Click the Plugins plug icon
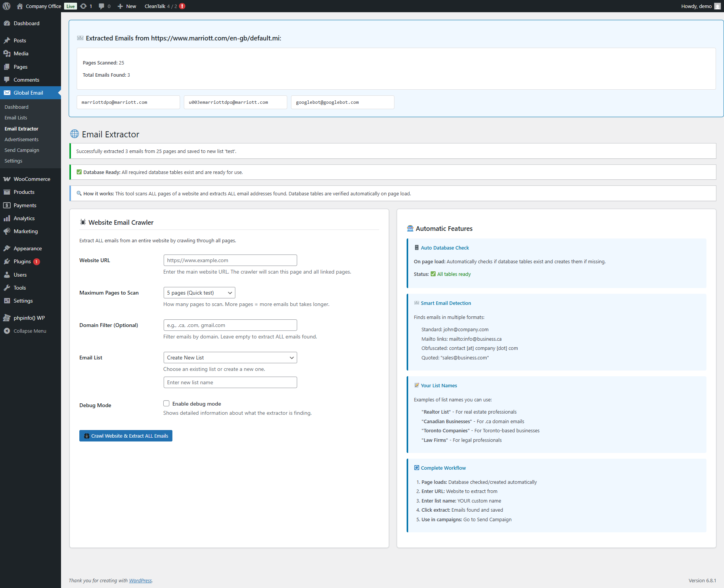The height and width of the screenshot is (588, 724). [7, 261]
